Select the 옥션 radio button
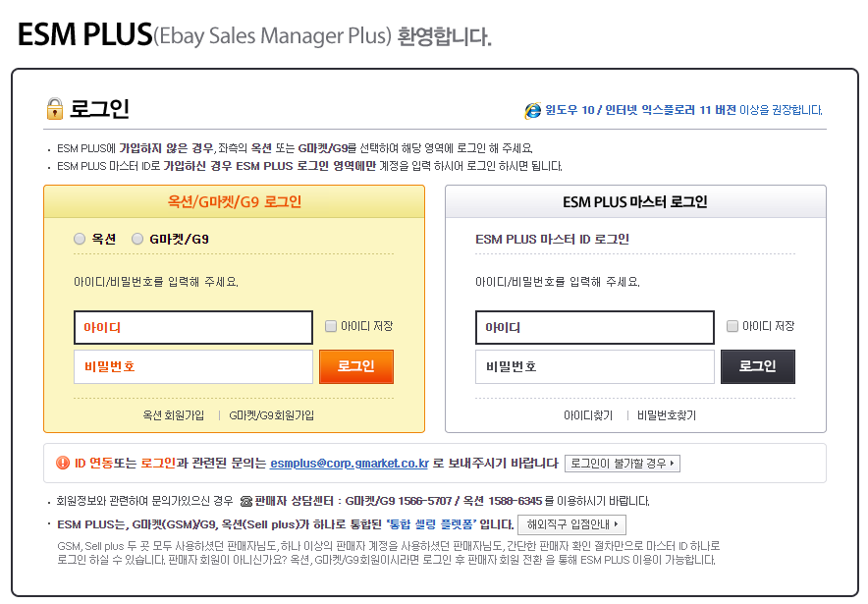The image size is (868, 604). 80,239
